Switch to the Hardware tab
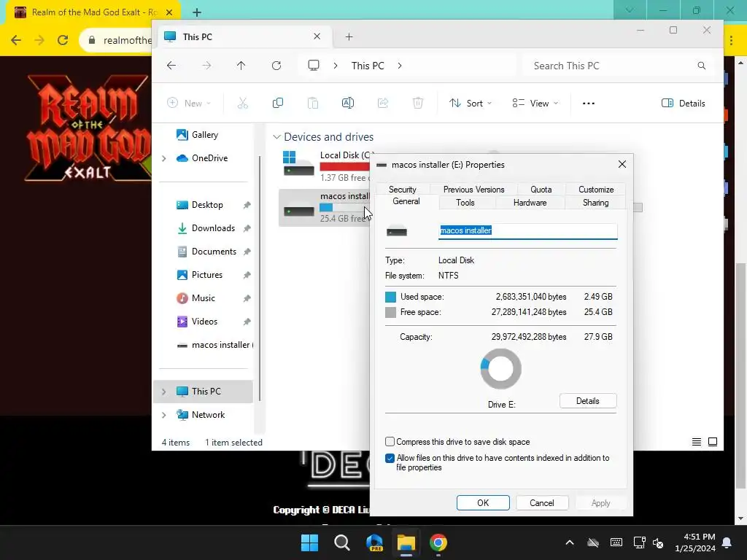747x560 pixels. [x=530, y=203]
